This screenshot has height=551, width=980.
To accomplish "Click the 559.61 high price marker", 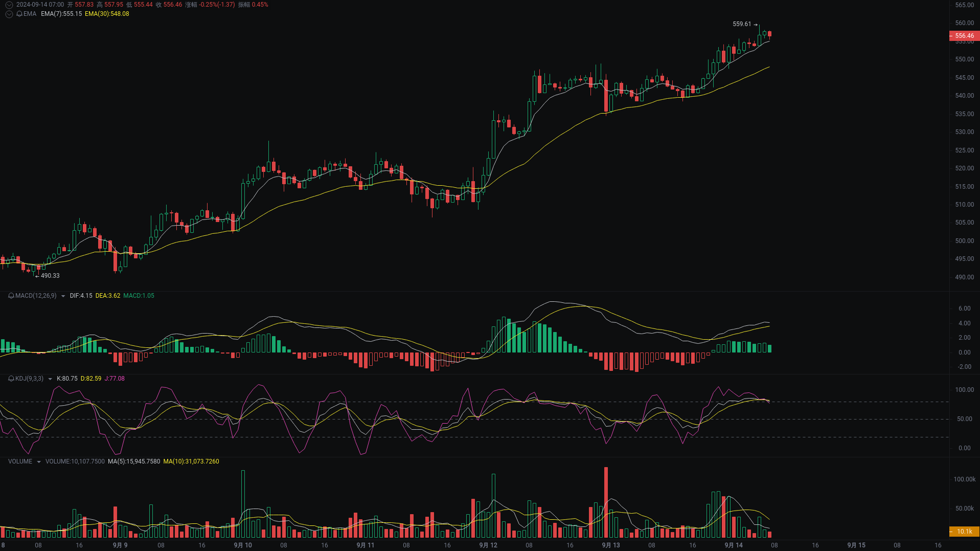I will [742, 24].
